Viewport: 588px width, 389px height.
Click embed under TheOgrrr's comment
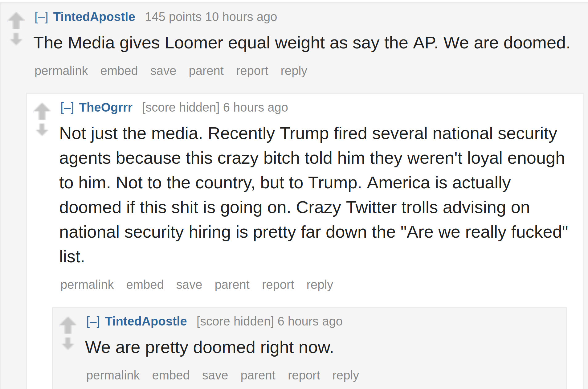(x=145, y=285)
